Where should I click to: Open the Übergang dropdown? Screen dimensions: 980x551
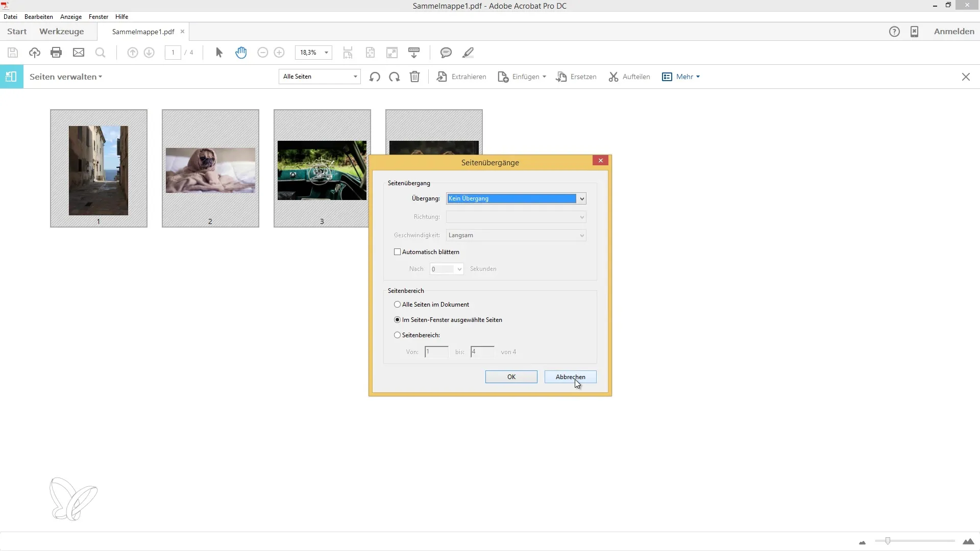(x=516, y=198)
